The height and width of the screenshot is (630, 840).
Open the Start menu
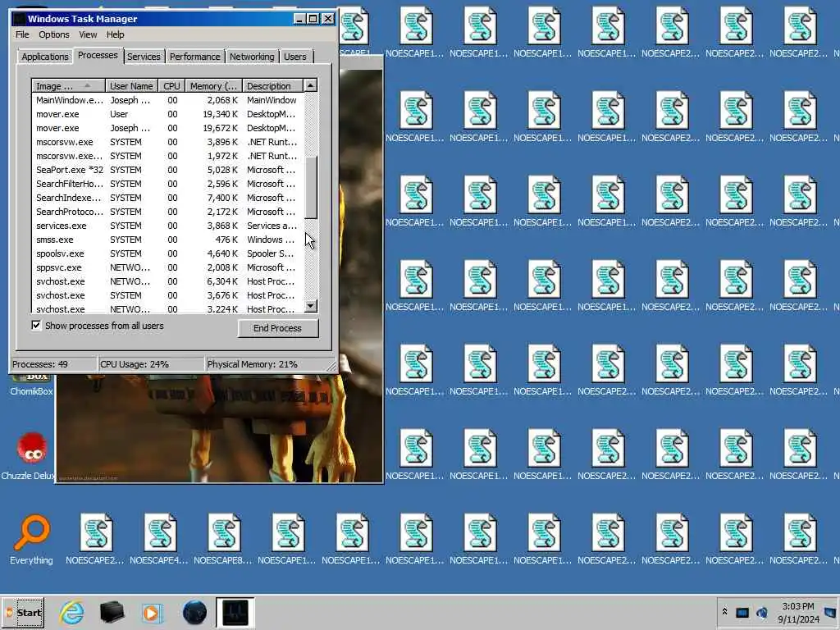23,612
